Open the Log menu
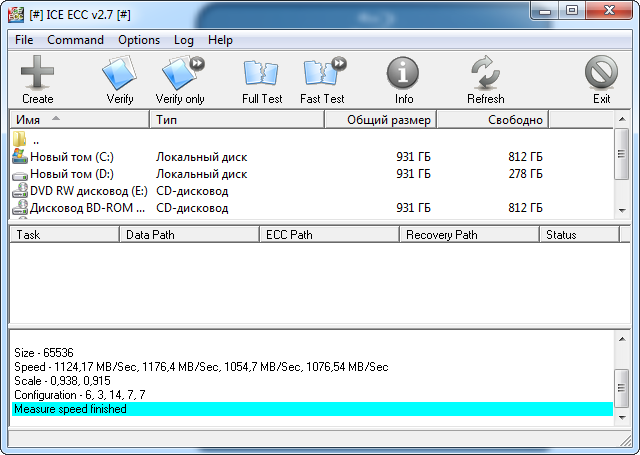Viewport: 640px width, 455px height. 184,40
